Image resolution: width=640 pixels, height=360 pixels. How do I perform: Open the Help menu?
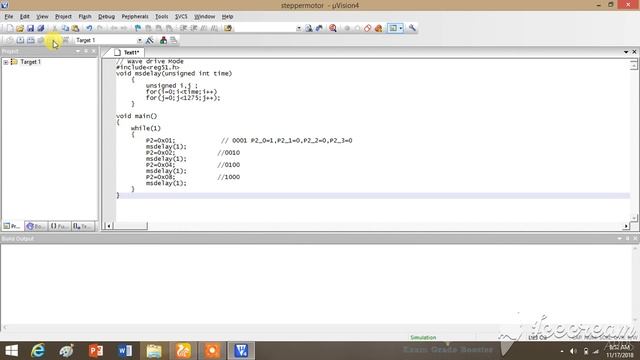pyautogui.click(x=227, y=17)
